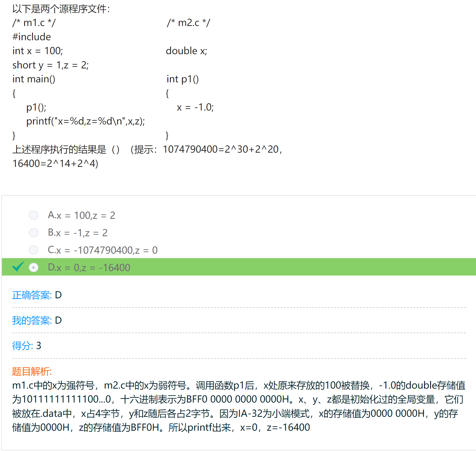Click the '/* m1.c */' comment line
This screenshot has height=451, width=476.
click(34, 23)
